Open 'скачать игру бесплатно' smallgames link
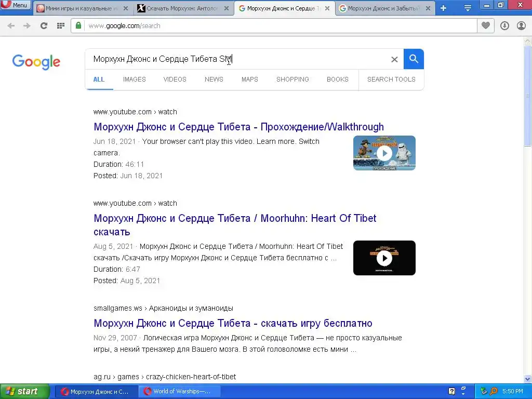Screen dimensions: 532x399 coord(233,323)
